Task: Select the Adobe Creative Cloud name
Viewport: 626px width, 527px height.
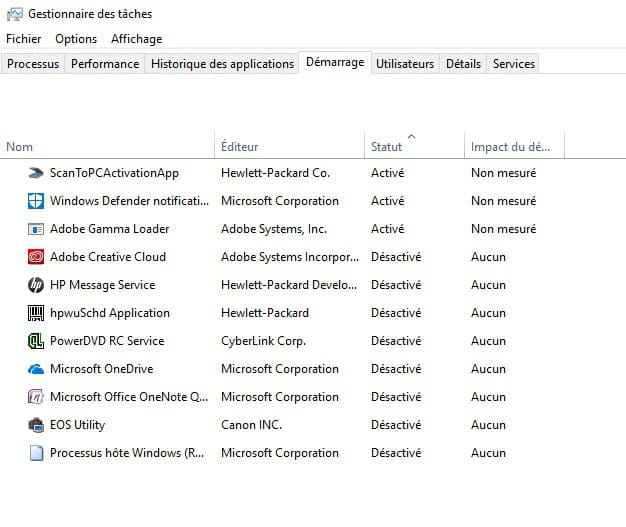Action: click(x=108, y=257)
